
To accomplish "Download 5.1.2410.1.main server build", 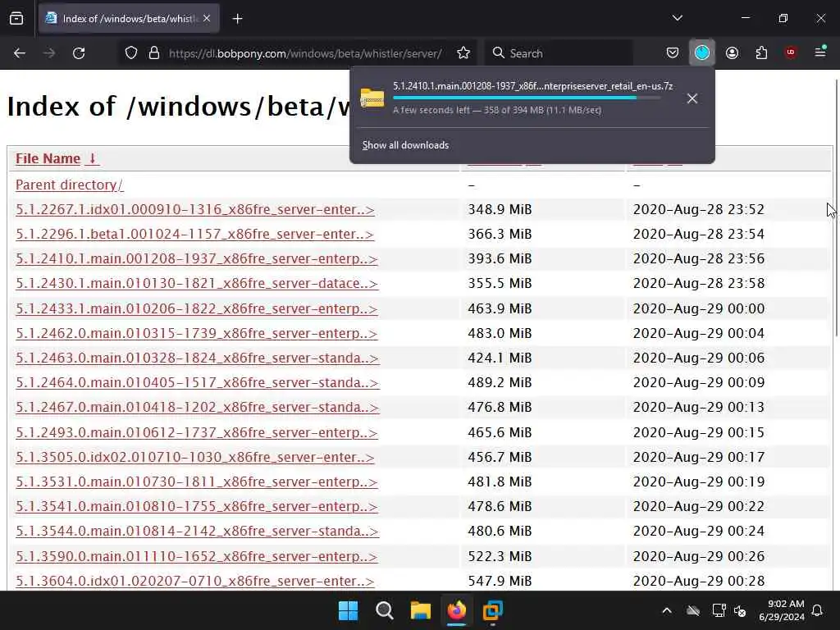I will click(x=197, y=258).
